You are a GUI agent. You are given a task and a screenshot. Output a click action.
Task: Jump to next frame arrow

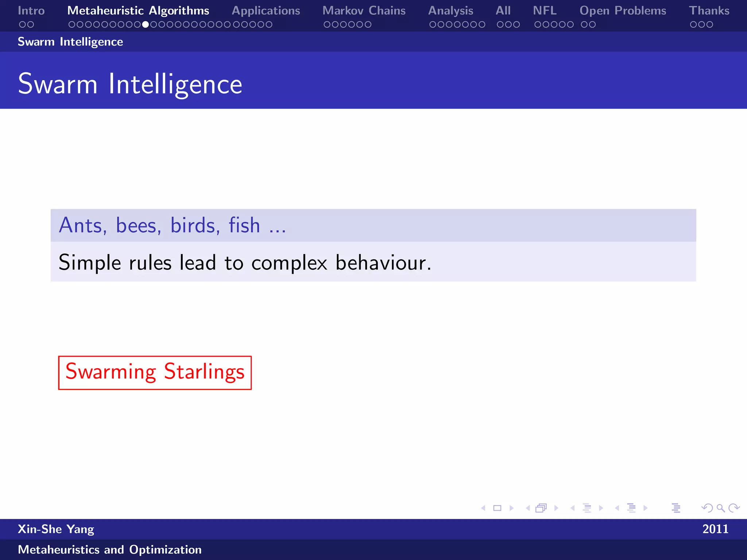click(x=556, y=508)
